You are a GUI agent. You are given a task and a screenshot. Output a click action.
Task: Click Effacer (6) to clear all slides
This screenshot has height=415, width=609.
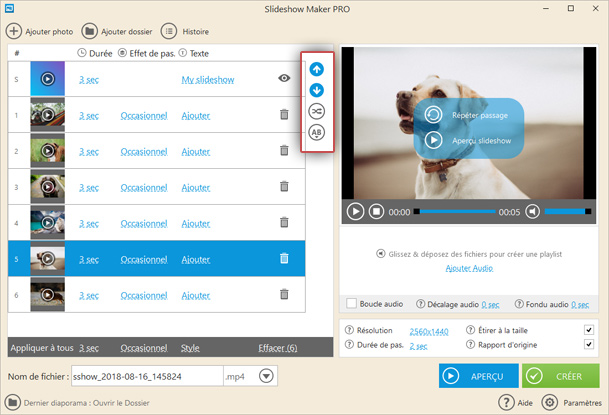pyautogui.click(x=278, y=348)
